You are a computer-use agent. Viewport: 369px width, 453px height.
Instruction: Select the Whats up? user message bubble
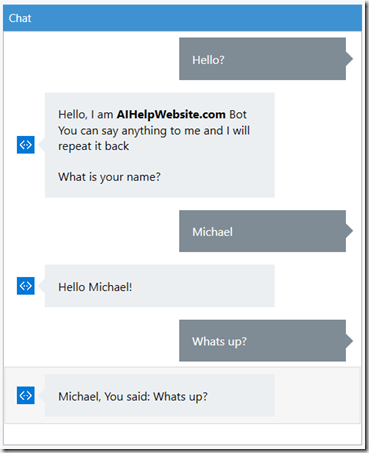point(262,341)
